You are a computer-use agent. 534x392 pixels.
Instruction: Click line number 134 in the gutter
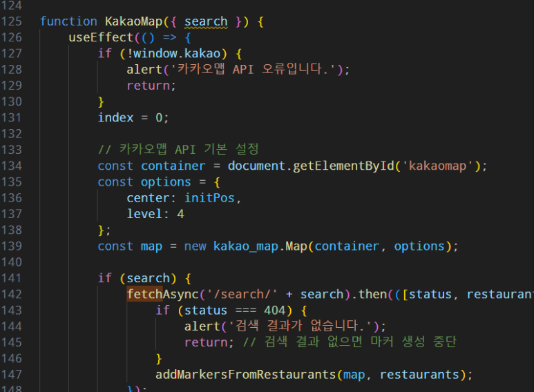12,166
